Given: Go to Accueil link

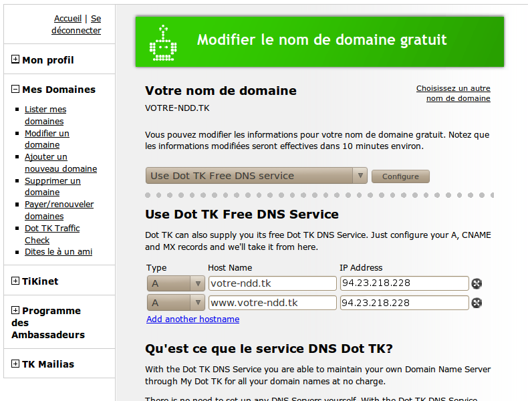Looking at the screenshot, I should [68, 18].
